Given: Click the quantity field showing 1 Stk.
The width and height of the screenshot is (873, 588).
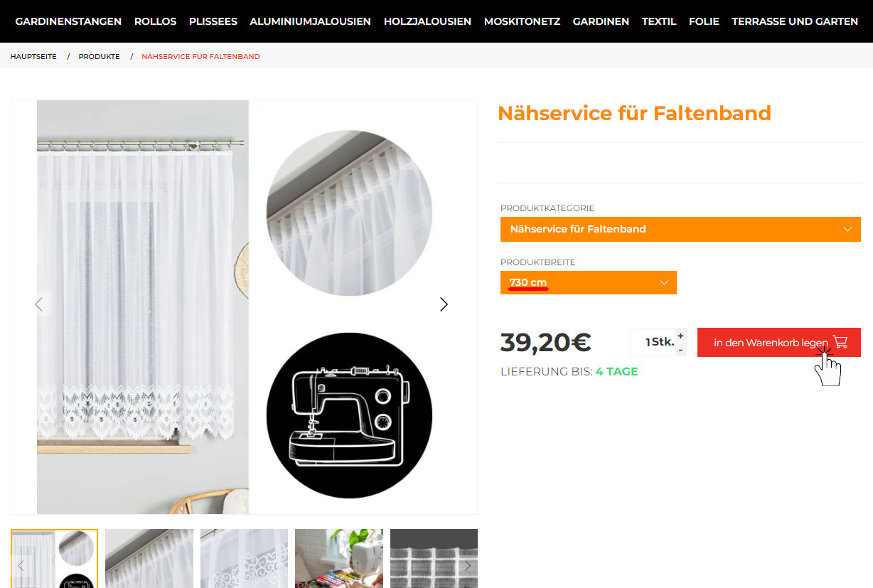Looking at the screenshot, I should click(x=652, y=342).
